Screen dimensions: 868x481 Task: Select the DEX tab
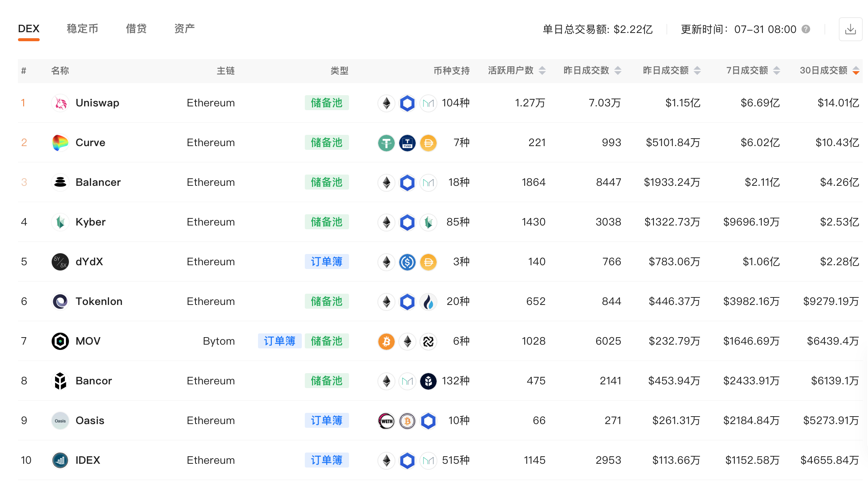tap(29, 29)
